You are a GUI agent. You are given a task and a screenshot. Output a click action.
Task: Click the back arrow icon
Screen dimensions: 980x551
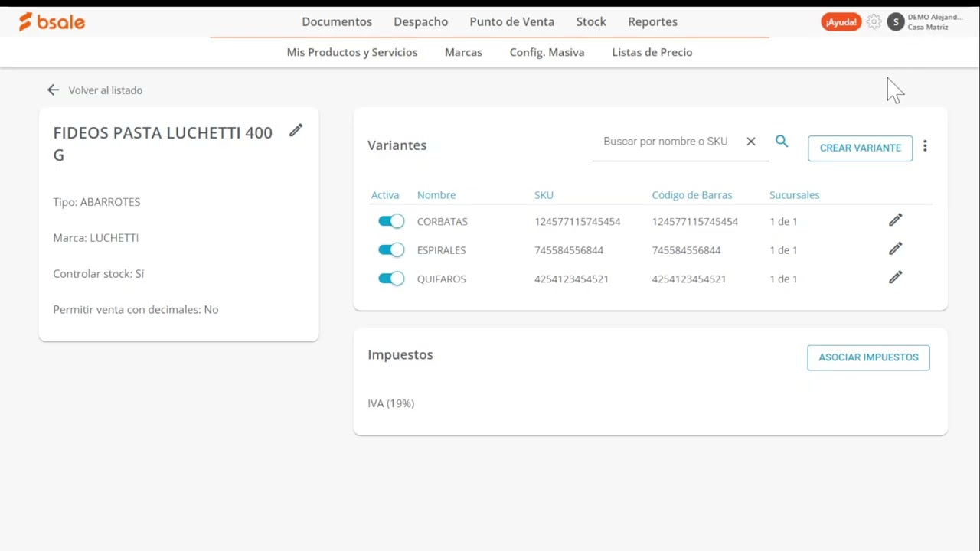pos(53,90)
